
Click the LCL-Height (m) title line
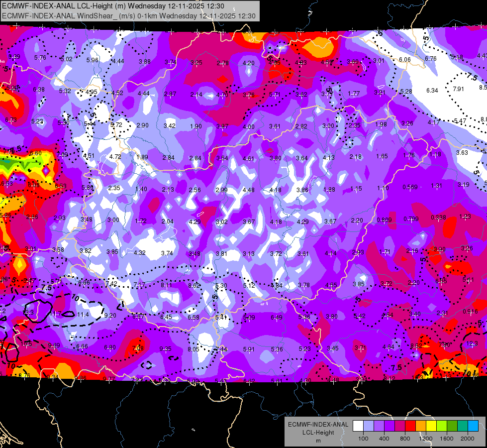point(113,6)
